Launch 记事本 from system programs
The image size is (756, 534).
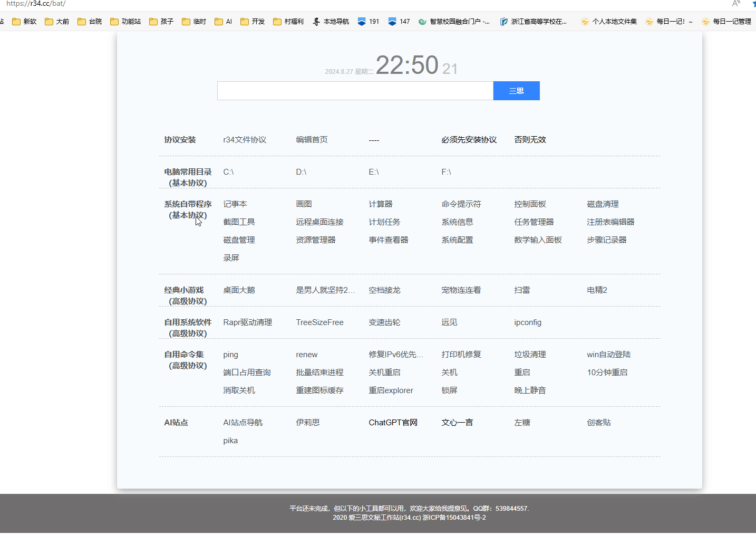235,204
